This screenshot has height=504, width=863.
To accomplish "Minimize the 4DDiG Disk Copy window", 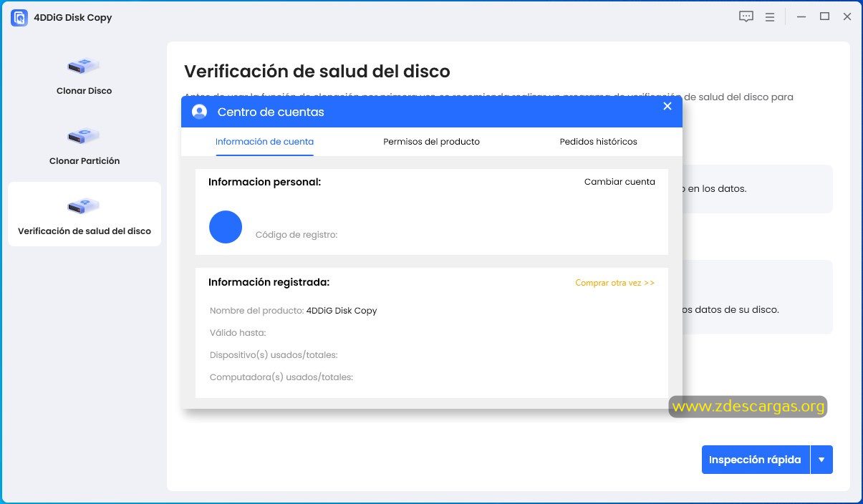I will [x=802, y=16].
